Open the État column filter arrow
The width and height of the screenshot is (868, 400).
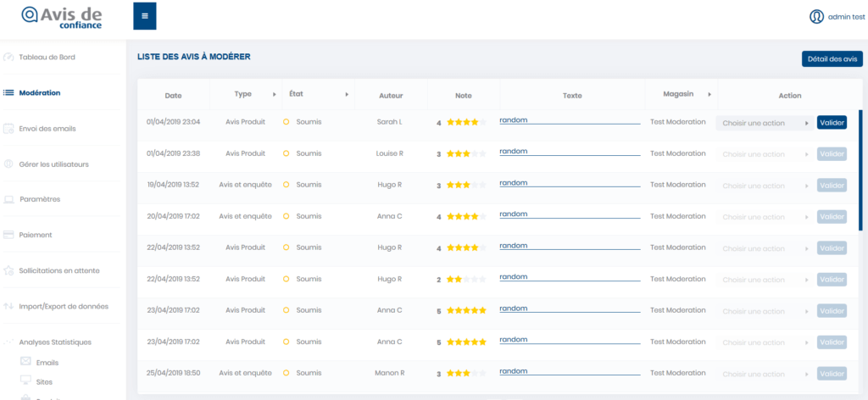347,94
